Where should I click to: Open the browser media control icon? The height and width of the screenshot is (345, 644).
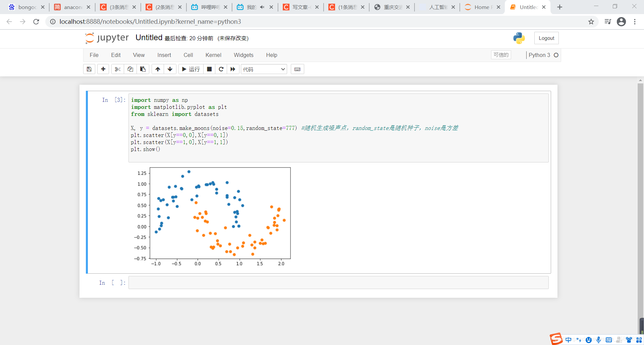click(x=607, y=21)
